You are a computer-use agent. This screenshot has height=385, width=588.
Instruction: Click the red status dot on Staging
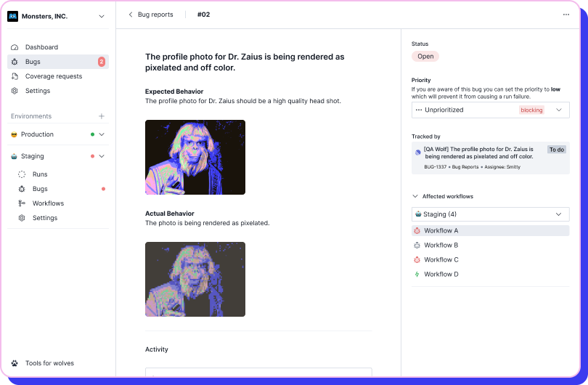pos(92,156)
